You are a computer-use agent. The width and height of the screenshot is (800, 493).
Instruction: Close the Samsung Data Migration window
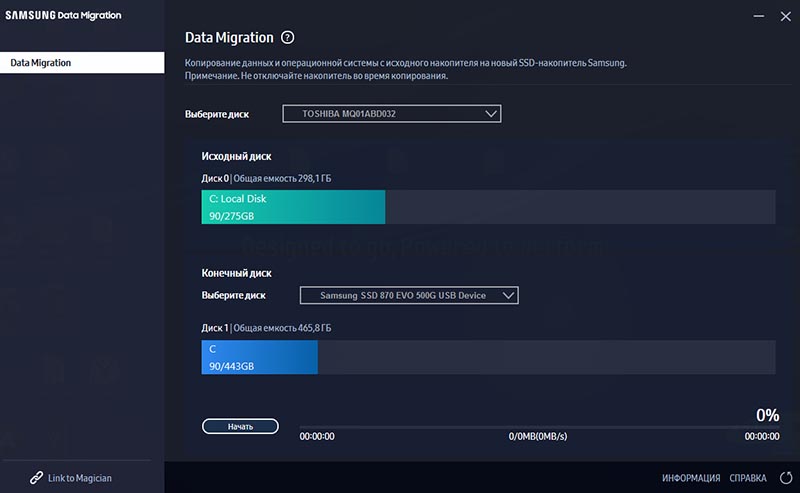click(786, 16)
